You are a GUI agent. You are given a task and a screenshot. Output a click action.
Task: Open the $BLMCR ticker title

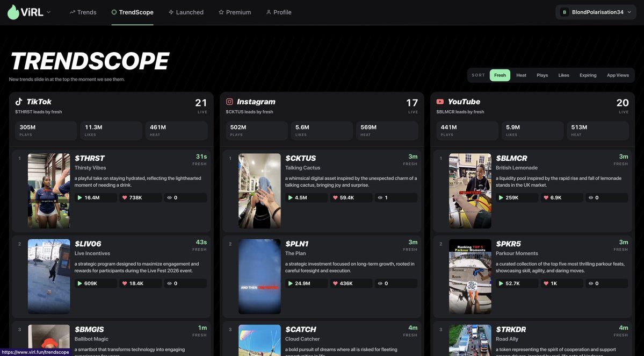pos(511,158)
